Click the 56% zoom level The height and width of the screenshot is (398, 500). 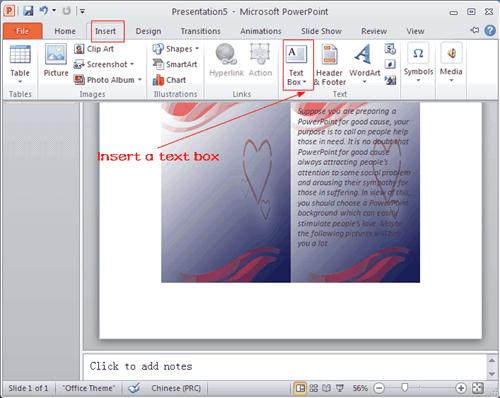[360, 388]
